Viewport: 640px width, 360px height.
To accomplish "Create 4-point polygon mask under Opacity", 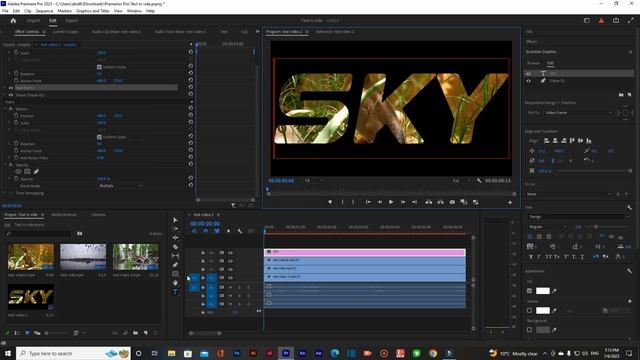I will tap(27, 171).
